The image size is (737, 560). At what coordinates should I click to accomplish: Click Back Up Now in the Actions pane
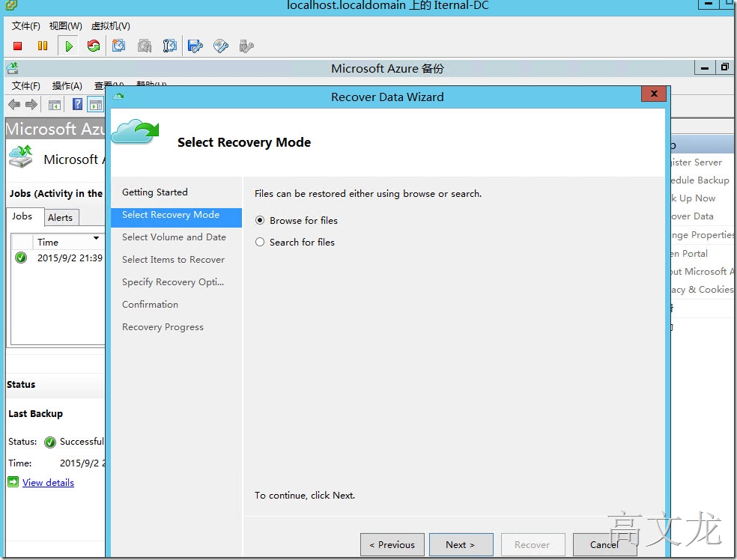[693, 198]
